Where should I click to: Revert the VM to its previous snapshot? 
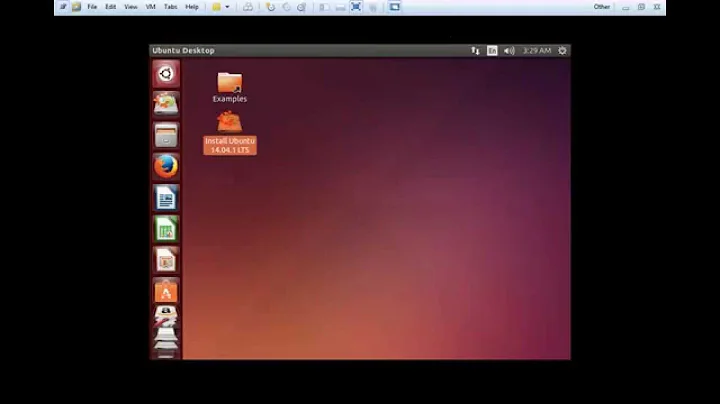coord(286,7)
